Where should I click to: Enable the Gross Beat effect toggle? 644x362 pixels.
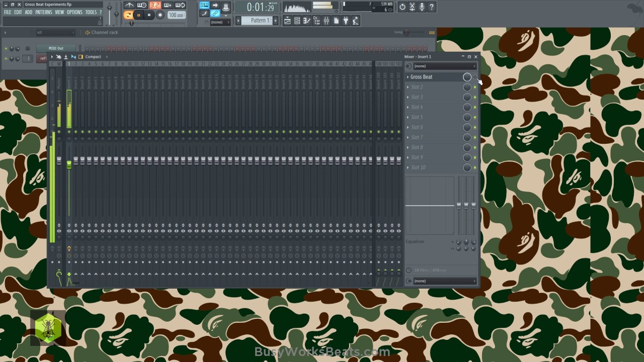[474, 77]
